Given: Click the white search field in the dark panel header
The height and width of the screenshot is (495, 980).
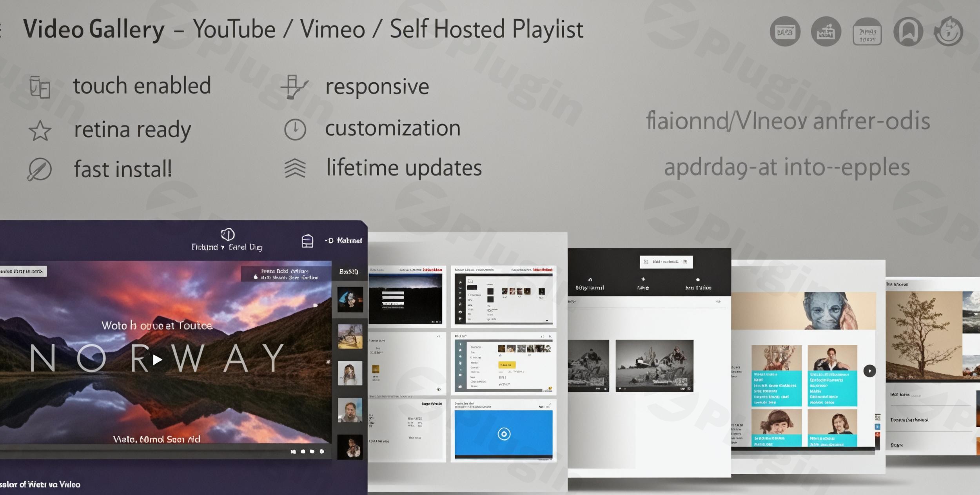Looking at the screenshot, I should pos(666,262).
